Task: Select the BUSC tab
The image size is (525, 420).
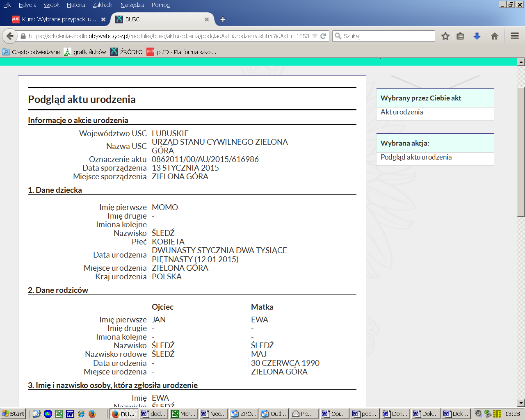Action: [x=162, y=19]
